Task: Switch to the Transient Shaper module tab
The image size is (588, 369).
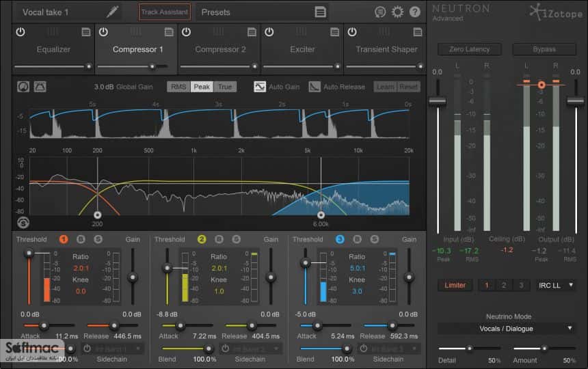Action: pyautogui.click(x=386, y=49)
